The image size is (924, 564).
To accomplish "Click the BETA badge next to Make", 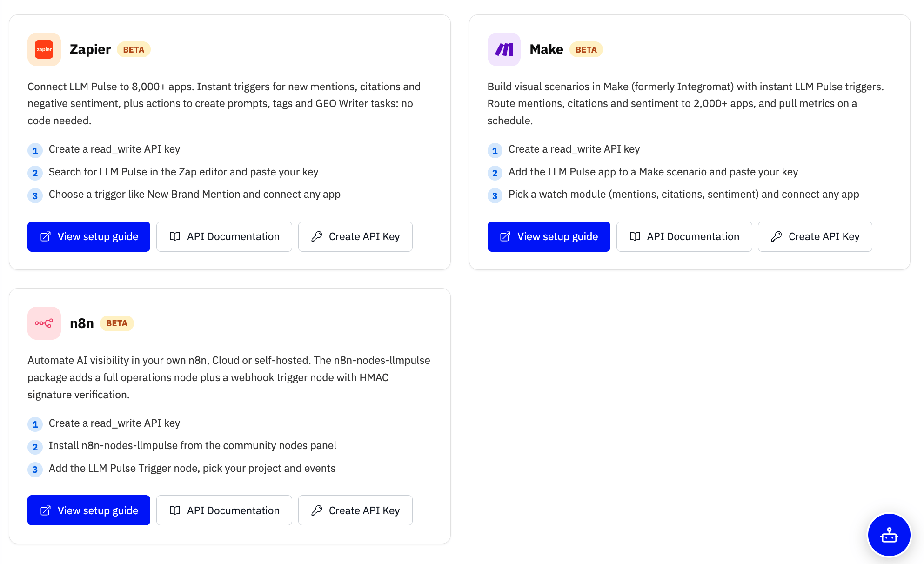I will click(586, 49).
